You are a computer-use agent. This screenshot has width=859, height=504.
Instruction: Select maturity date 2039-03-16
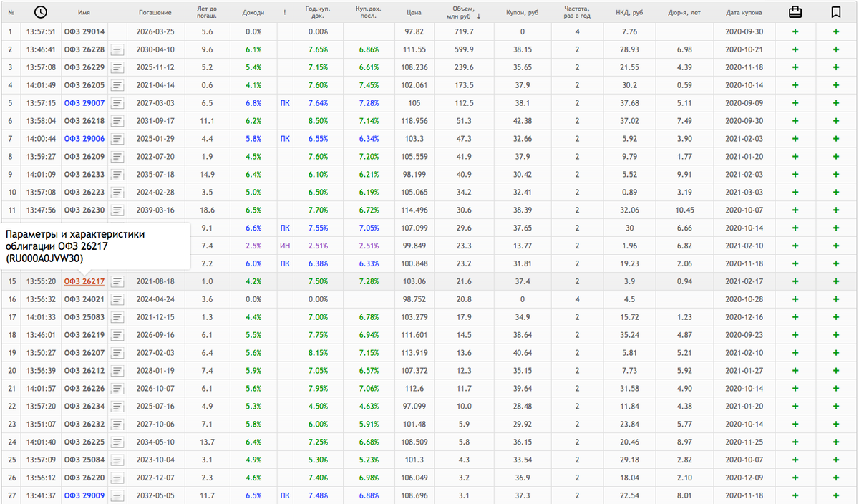[156, 210]
